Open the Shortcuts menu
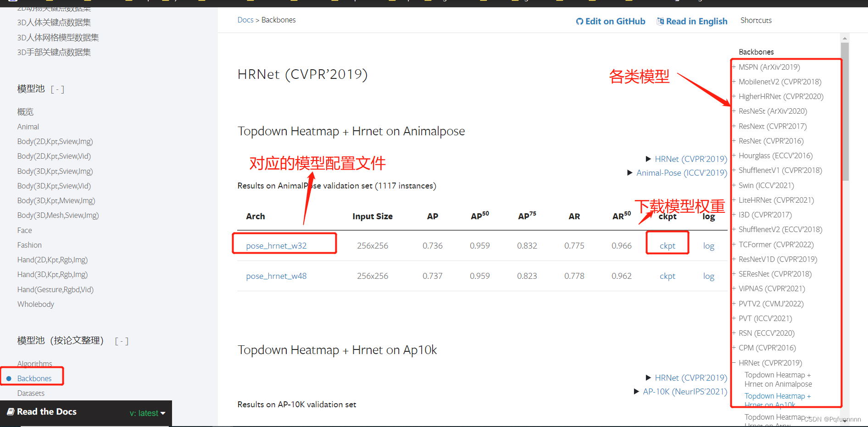The width and height of the screenshot is (868, 427). [x=756, y=20]
